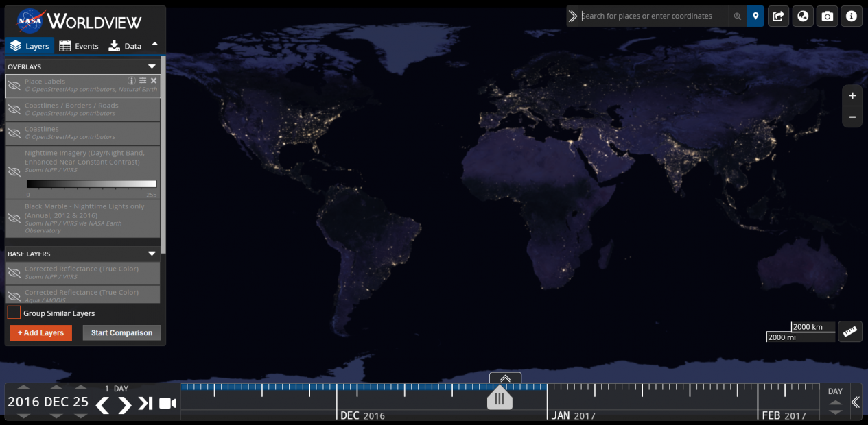The width and height of the screenshot is (868, 425).
Task: Enable Group Similar Layers checkbox
Action: coord(14,313)
